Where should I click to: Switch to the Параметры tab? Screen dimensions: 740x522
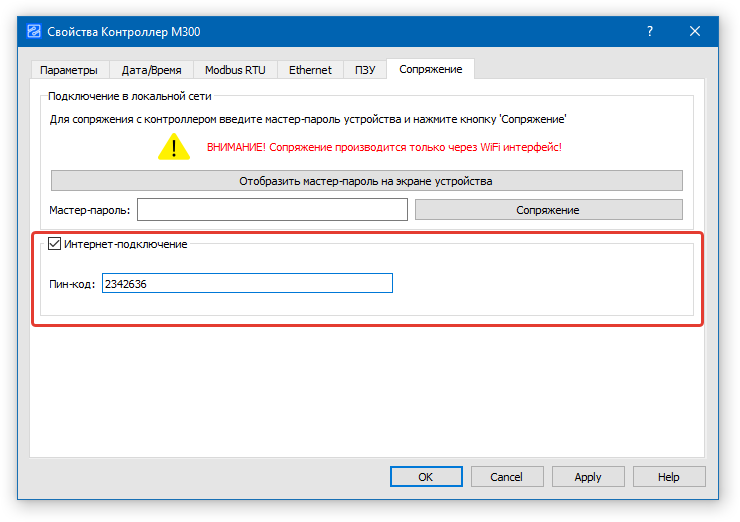[69, 70]
